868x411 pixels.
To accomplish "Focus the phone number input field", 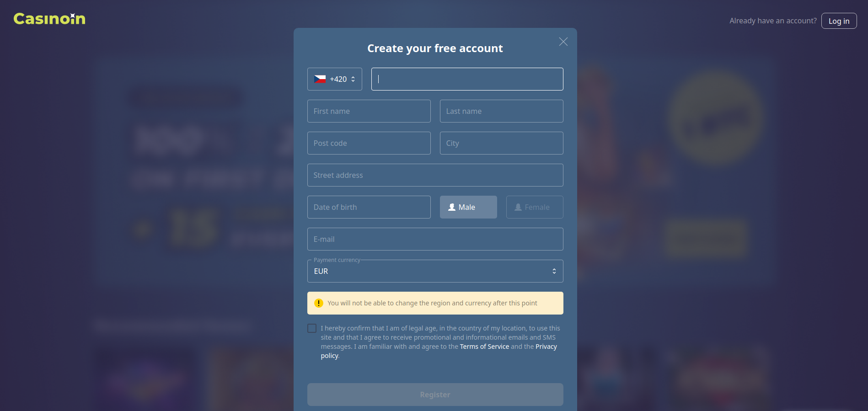I will [x=467, y=79].
